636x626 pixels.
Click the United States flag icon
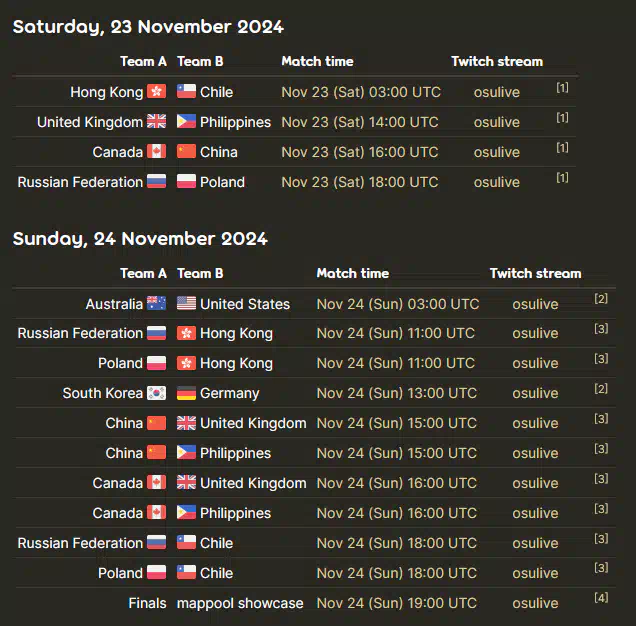tap(186, 303)
